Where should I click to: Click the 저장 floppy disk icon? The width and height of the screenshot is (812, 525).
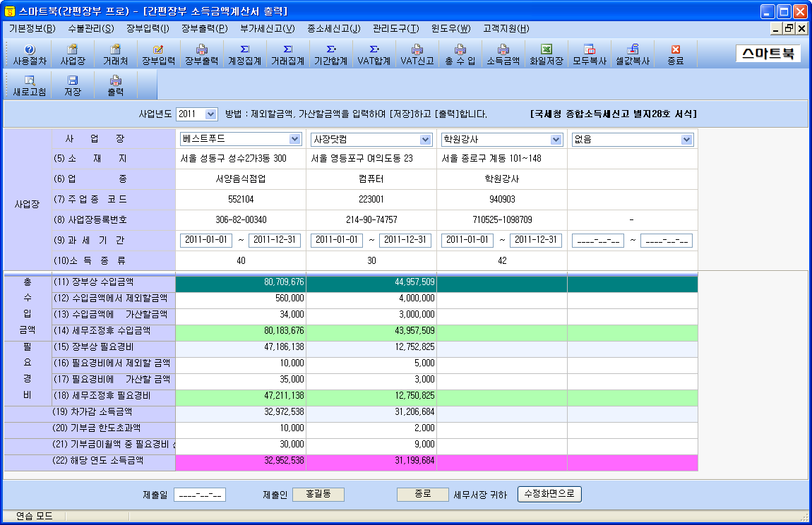point(73,85)
